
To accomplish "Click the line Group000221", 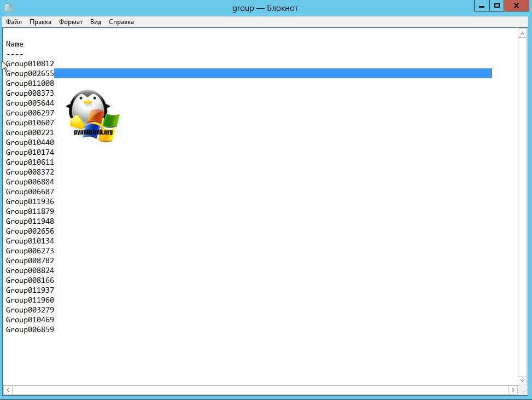I will tap(30, 132).
